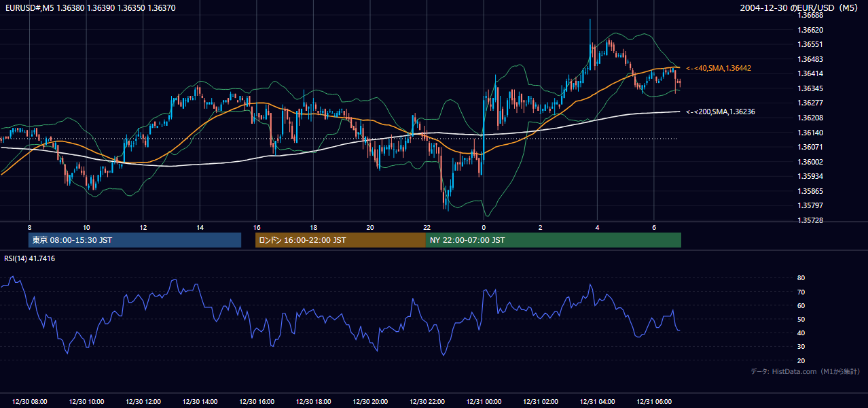Image resolution: width=868 pixels, height=408 pixels.
Task: Click the 200 SMA label reading 1.36236
Action: [x=721, y=112]
